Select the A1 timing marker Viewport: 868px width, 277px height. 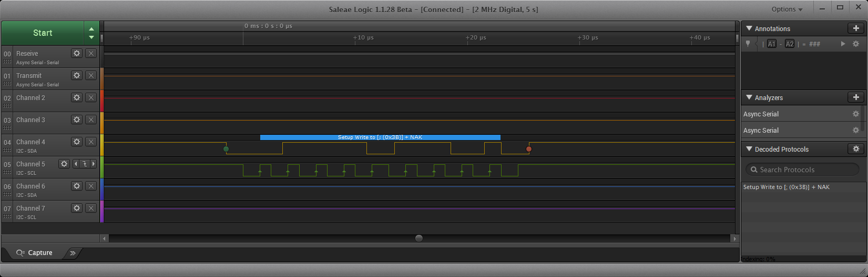click(771, 44)
